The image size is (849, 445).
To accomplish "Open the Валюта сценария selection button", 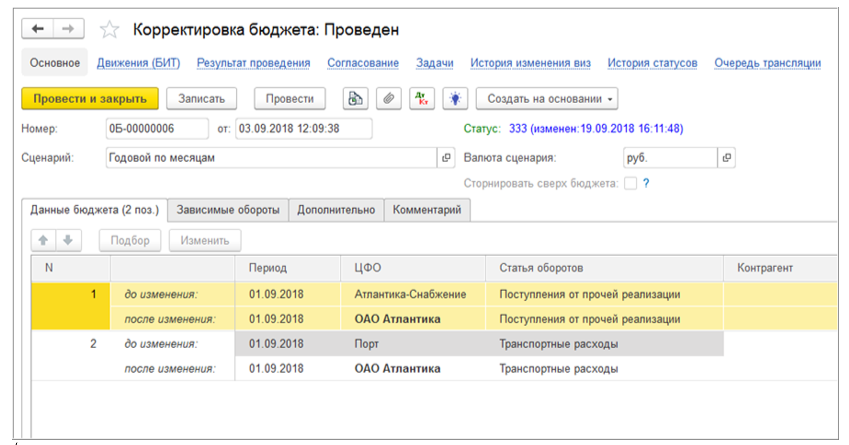I will [x=727, y=158].
